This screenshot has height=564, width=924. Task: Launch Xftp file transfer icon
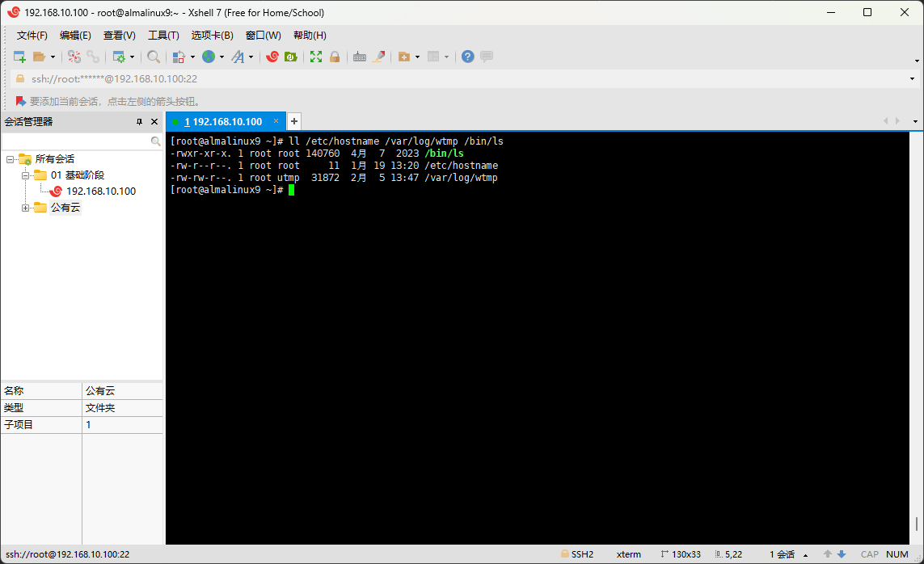pos(290,57)
